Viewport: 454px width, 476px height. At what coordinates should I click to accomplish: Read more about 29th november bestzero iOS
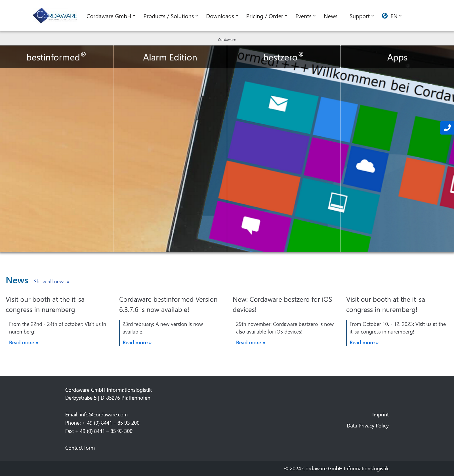tap(251, 343)
